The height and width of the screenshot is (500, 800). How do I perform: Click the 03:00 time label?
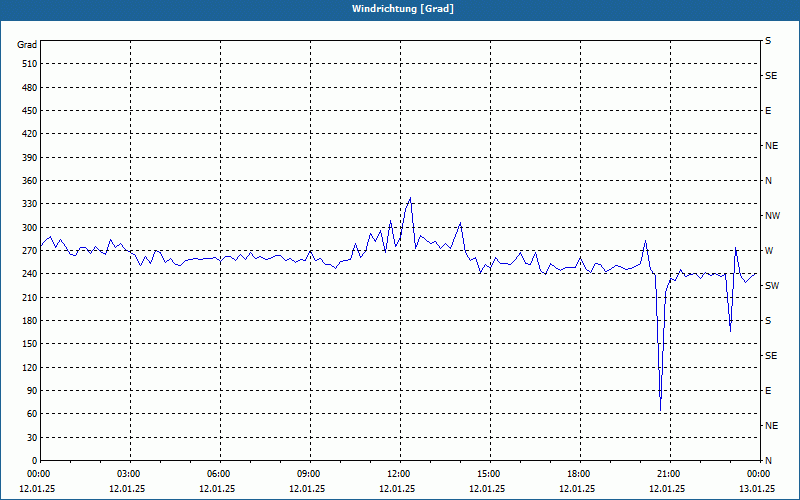click(x=129, y=474)
